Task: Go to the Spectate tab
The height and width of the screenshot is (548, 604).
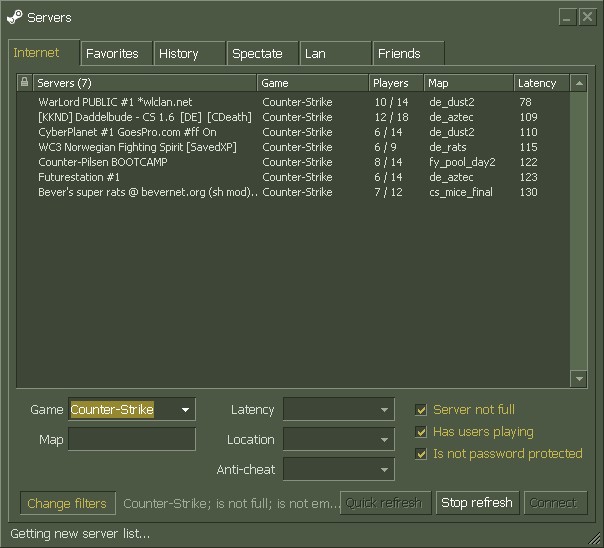Action: coord(263,54)
